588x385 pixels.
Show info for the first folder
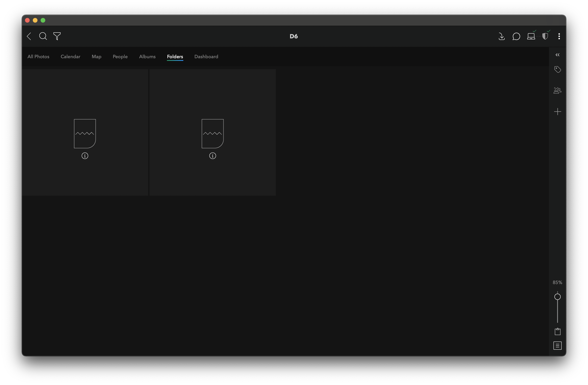tap(85, 156)
